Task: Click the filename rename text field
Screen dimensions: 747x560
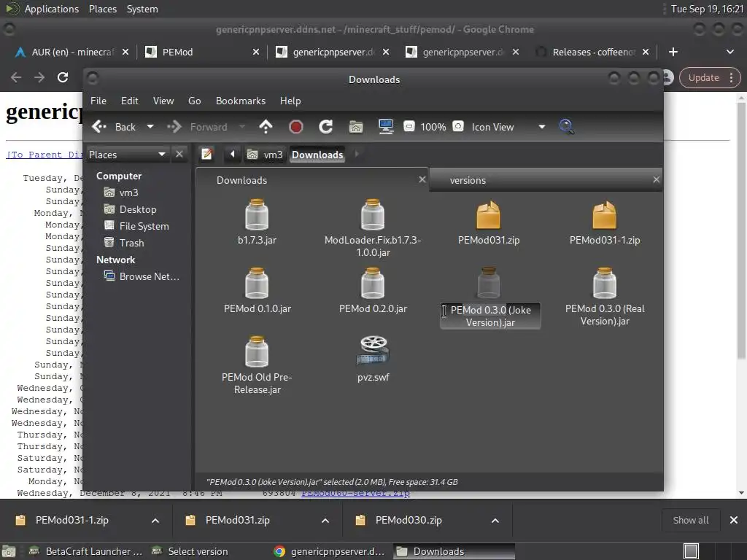Action: [x=490, y=316]
